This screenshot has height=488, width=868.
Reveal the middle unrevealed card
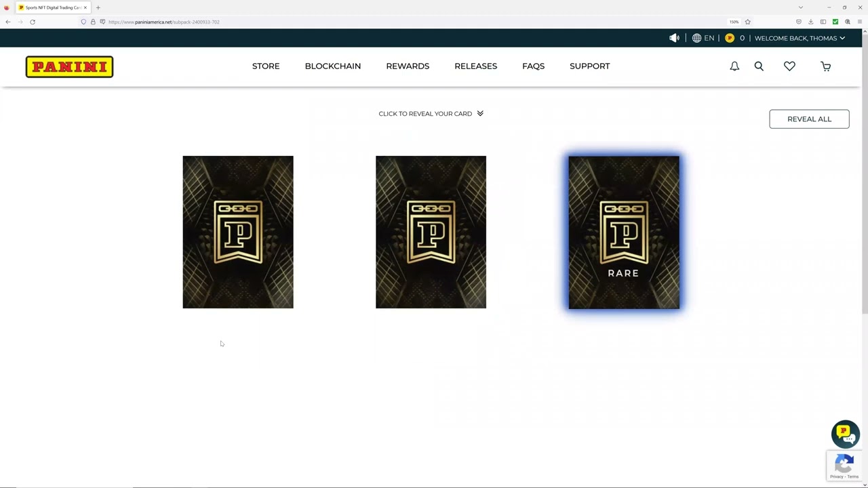tap(431, 232)
